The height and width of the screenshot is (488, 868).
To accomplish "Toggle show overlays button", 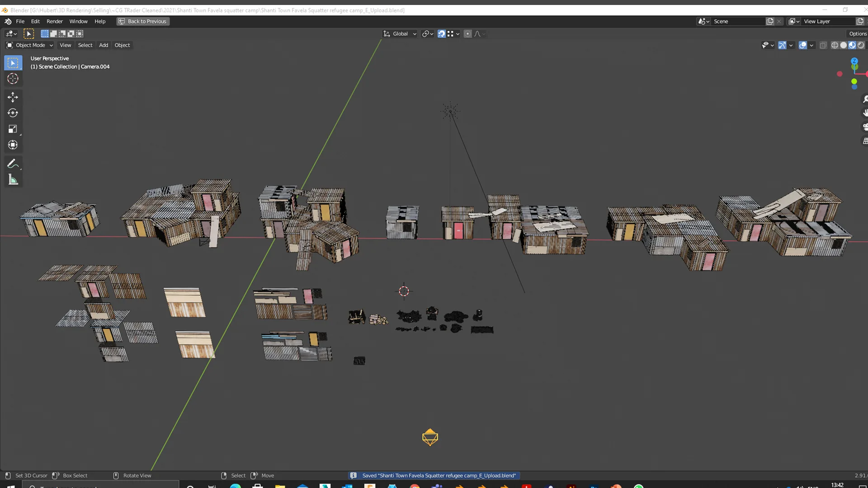I will (x=803, y=45).
